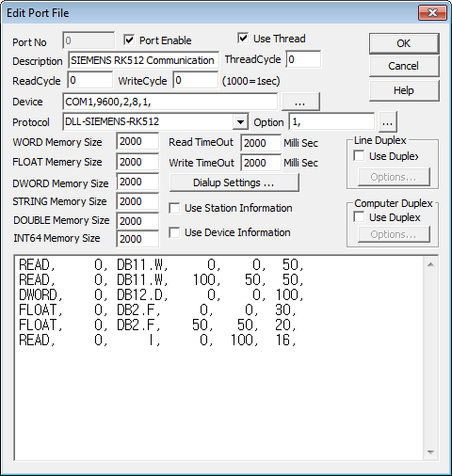Click the Computer Duplex Options button
This screenshot has width=452, height=476.
point(394,234)
